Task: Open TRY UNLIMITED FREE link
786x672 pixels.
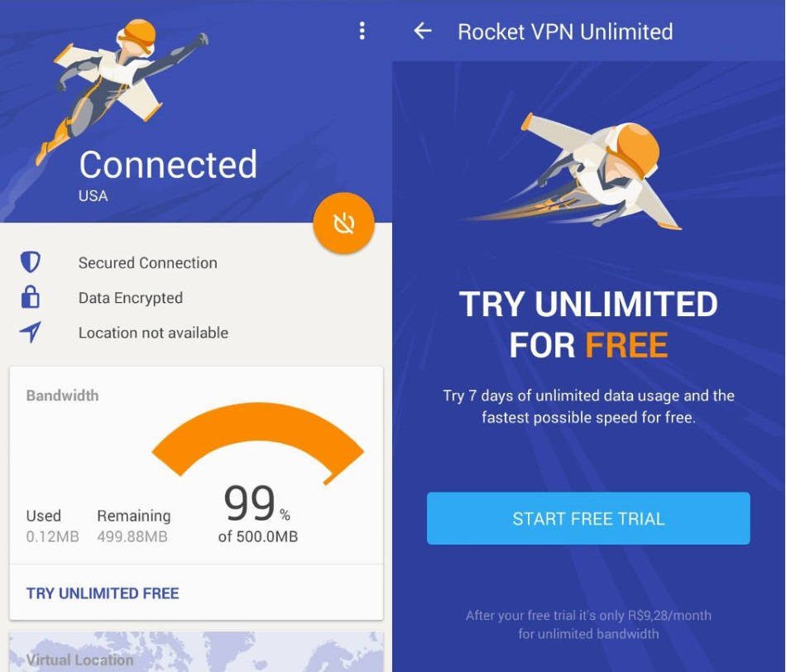Action: pyautogui.click(x=103, y=593)
